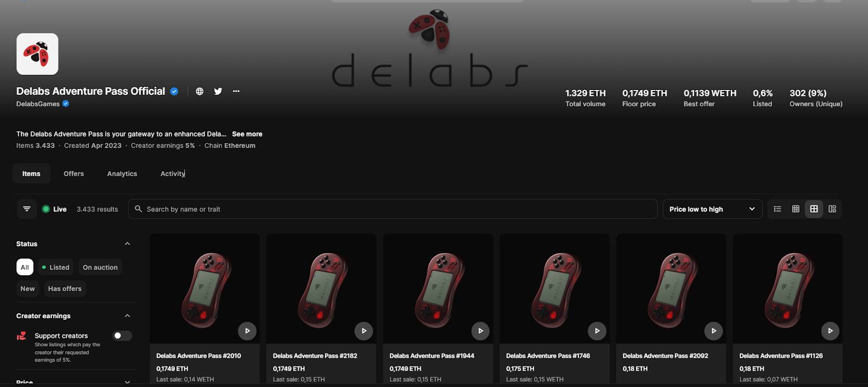Open the collection website globe icon

tap(200, 92)
